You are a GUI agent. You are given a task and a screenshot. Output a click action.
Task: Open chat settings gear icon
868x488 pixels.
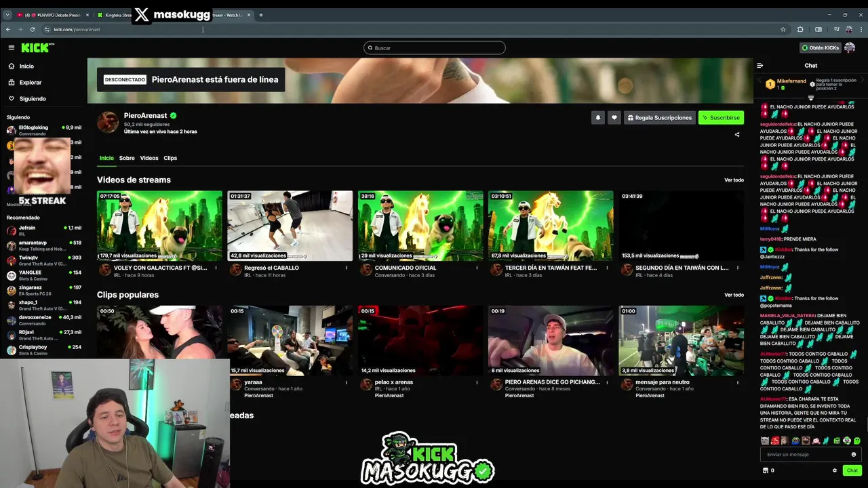pyautogui.click(x=835, y=470)
